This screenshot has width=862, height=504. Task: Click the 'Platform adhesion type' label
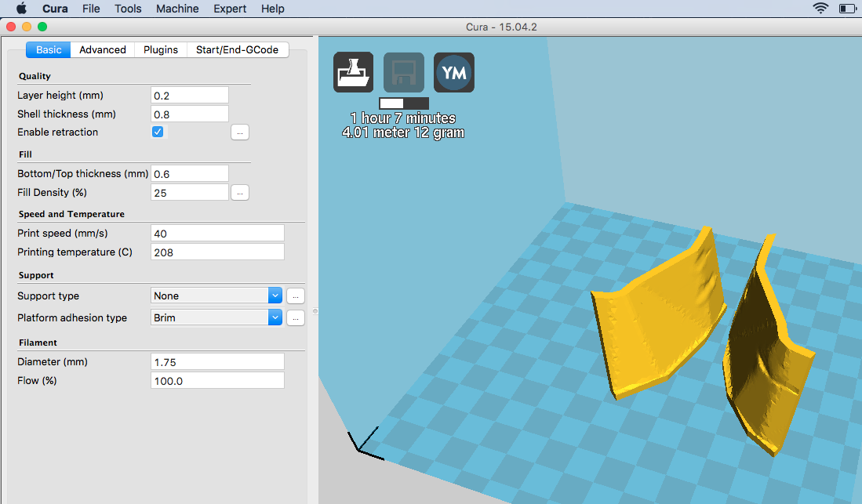(72, 317)
